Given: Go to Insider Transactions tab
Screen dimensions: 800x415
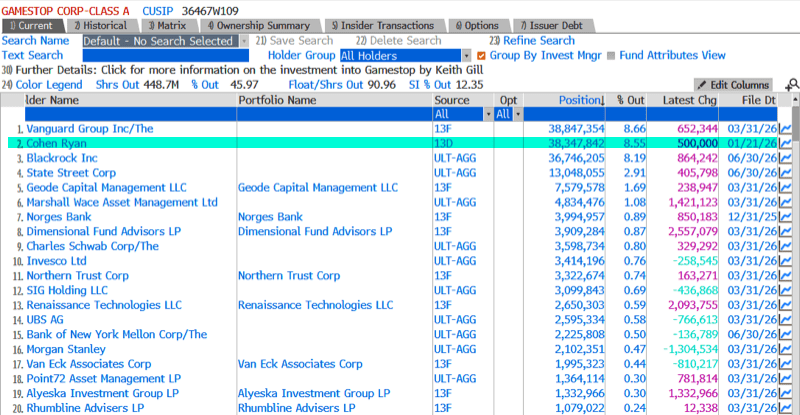Looking at the screenshot, I should [x=383, y=26].
